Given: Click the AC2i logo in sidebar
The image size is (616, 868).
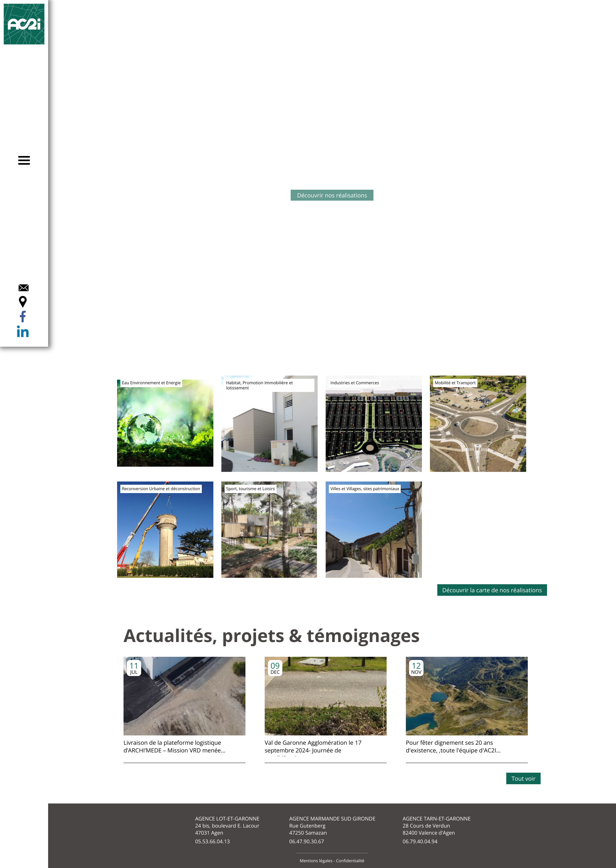Looking at the screenshot, I should tap(24, 24).
